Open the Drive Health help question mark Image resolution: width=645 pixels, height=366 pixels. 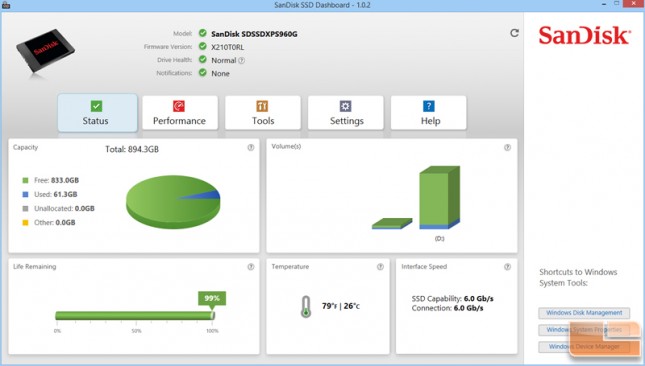pos(241,60)
